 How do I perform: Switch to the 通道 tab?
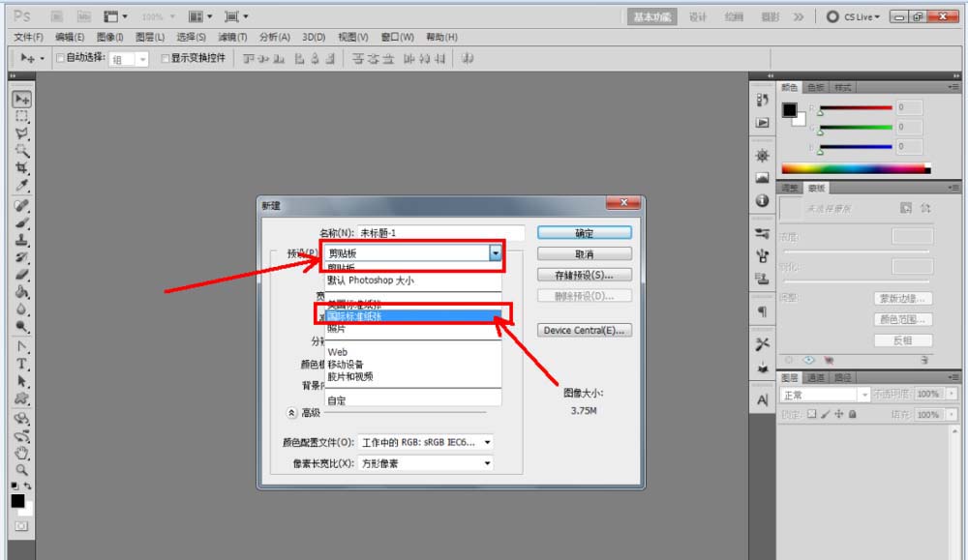pyautogui.click(x=817, y=376)
